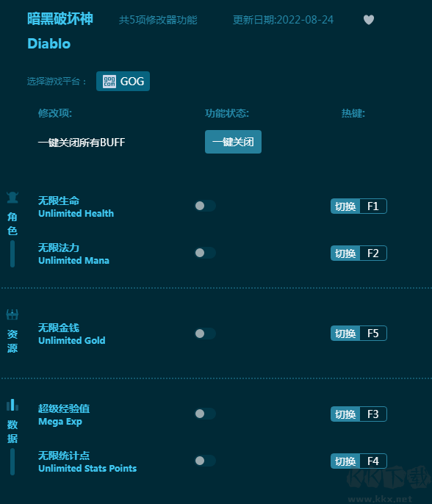Click the GOG platform logo icon
432x504 pixels.
109,82
